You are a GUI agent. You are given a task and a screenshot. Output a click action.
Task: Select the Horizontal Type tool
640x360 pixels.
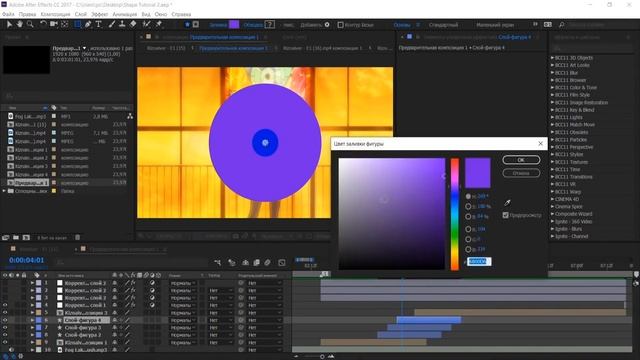click(x=99, y=24)
